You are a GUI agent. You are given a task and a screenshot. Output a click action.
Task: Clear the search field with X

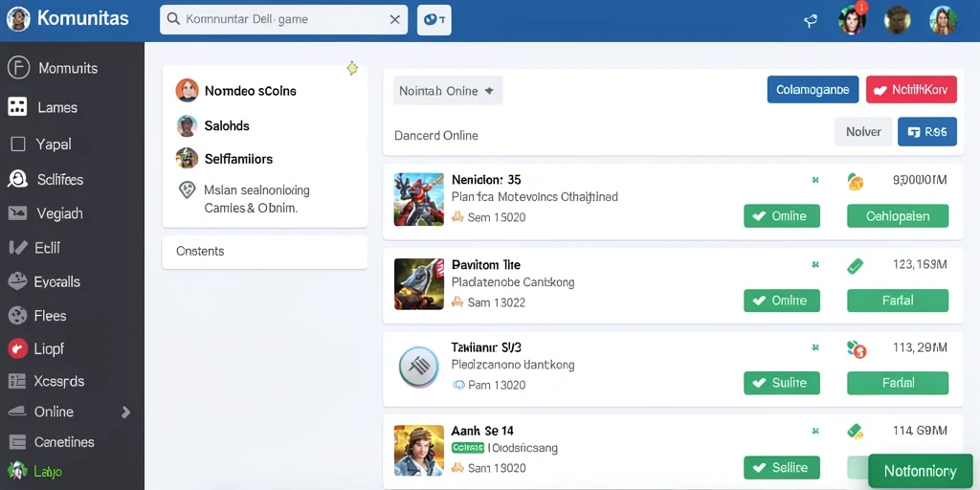click(395, 19)
